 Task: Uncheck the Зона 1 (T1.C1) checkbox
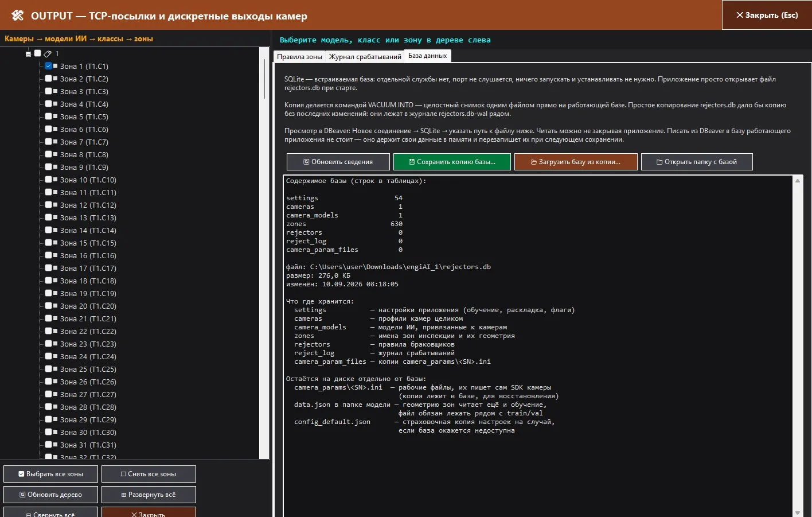pos(49,66)
